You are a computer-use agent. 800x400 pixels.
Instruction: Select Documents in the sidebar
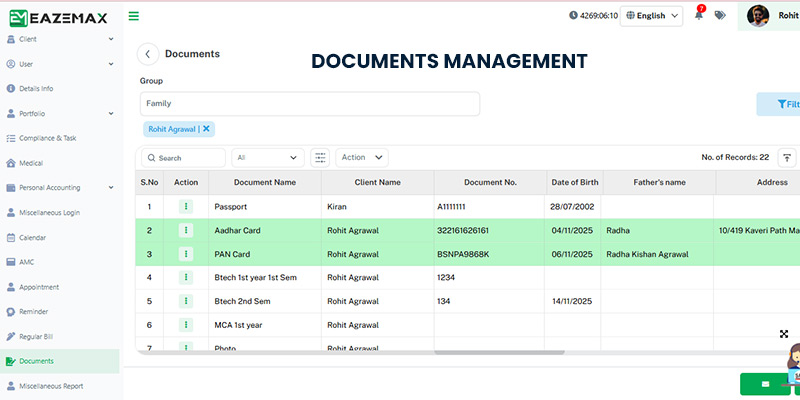60,361
